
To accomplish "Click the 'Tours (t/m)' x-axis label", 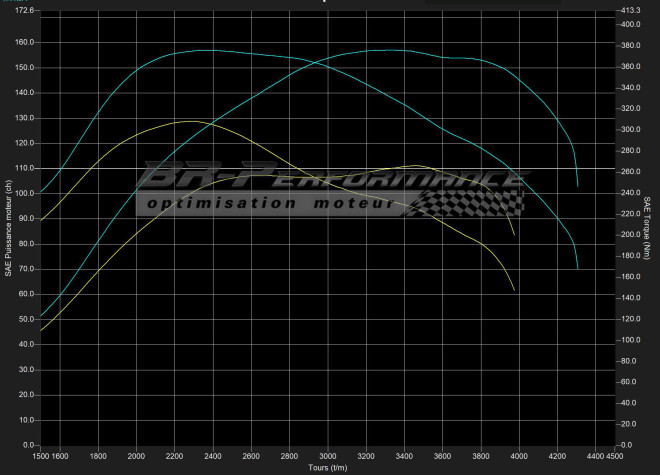I will (x=329, y=467).
